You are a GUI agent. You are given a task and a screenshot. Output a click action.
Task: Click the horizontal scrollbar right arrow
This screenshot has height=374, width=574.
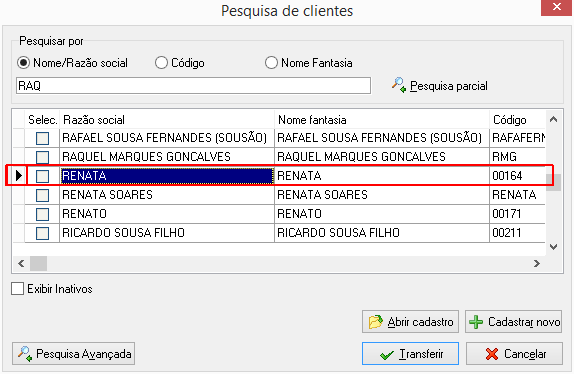[537, 263]
